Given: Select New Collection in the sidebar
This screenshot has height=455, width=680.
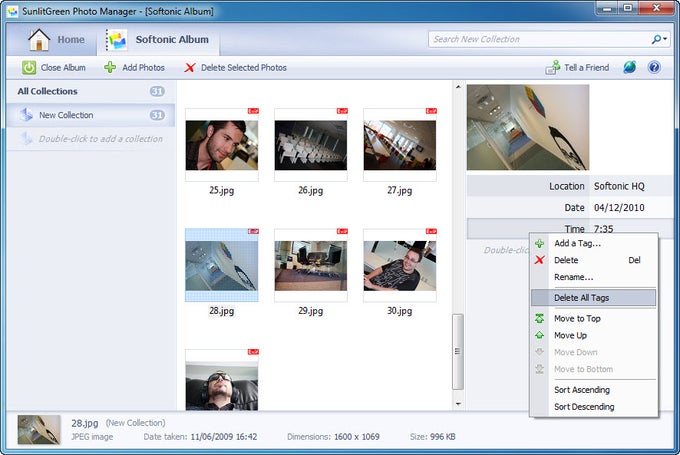Looking at the screenshot, I should pos(91,115).
